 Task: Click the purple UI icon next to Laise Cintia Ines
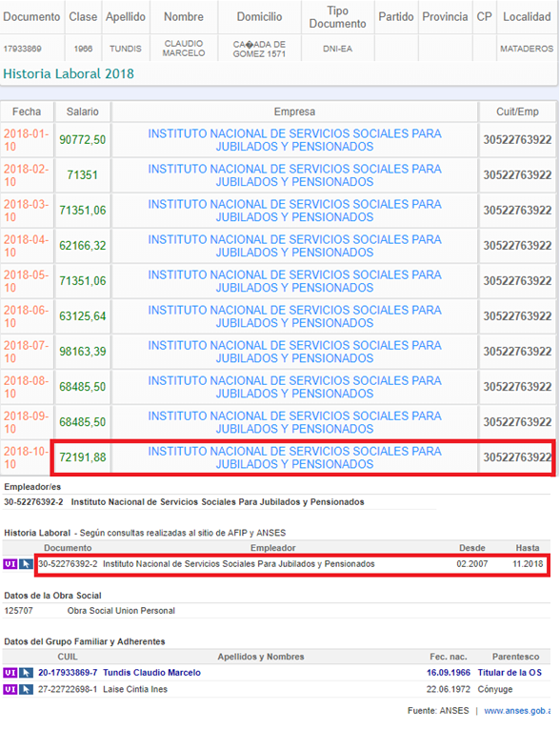click(10, 689)
